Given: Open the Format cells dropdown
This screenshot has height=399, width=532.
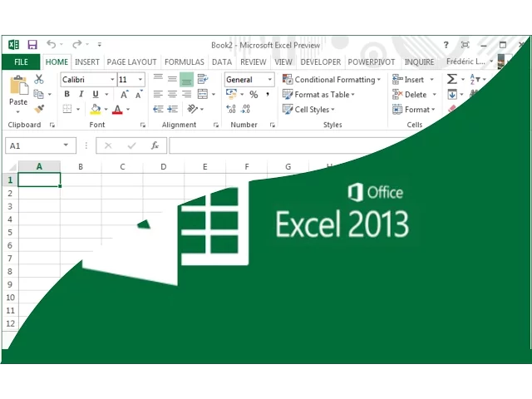Looking at the screenshot, I should pos(433,109).
